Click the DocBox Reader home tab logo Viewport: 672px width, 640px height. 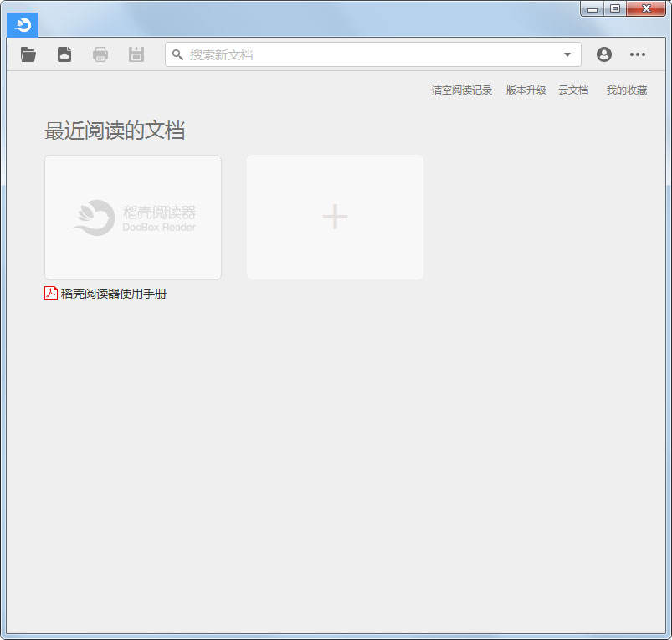click(23, 25)
